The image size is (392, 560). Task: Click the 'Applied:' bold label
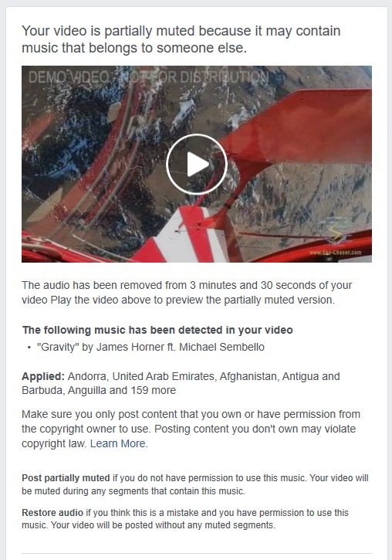[43, 376]
